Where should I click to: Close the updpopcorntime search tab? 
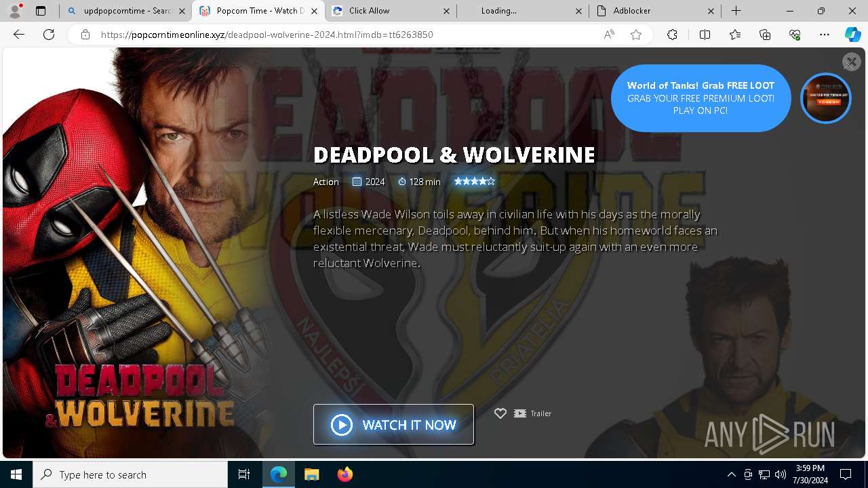pyautogui.click(x=182, y=11)
